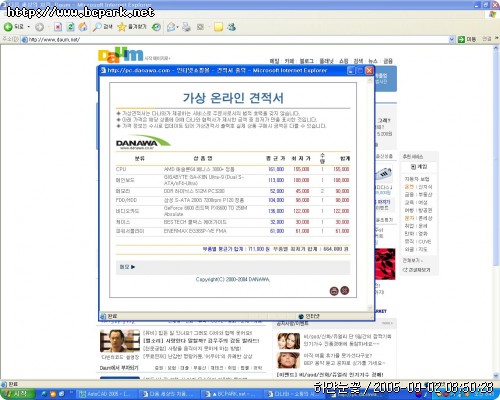The image size is (500, 400).
Task: Click the woman's face thumbnail on Daum page
Action: pyautogui.click(x=289, y=360)
